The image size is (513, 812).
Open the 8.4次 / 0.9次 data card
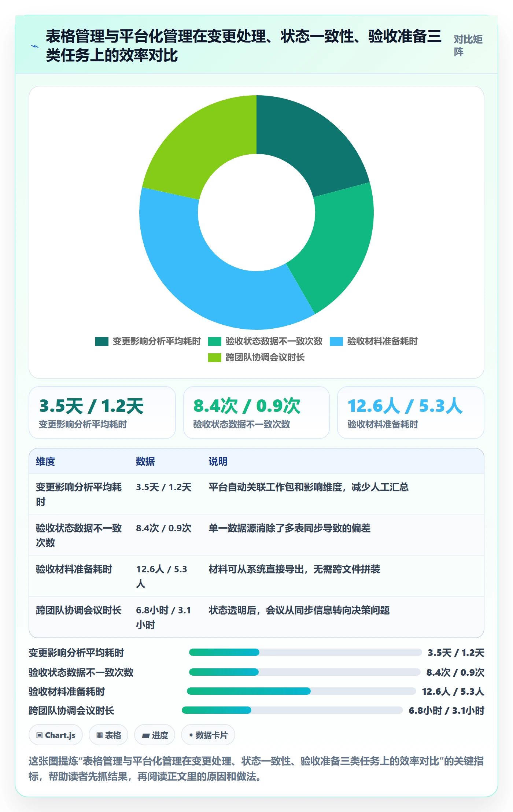pyautogui.click(x=256, y=413)
